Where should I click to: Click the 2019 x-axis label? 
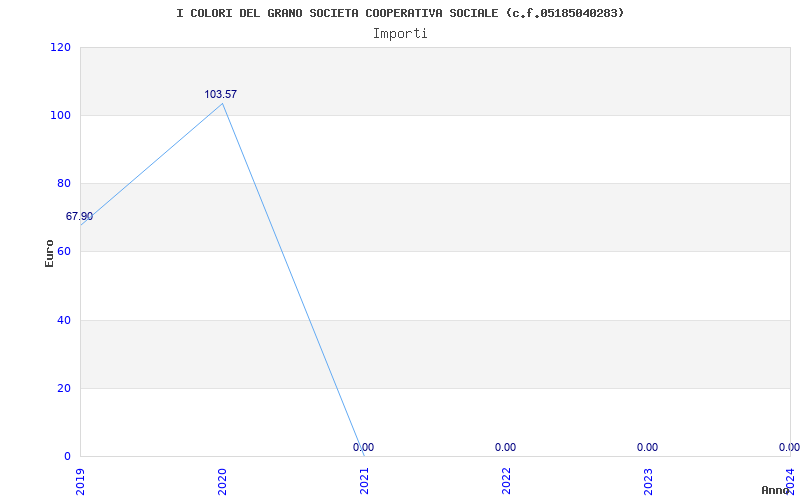(x=80, y=482)
